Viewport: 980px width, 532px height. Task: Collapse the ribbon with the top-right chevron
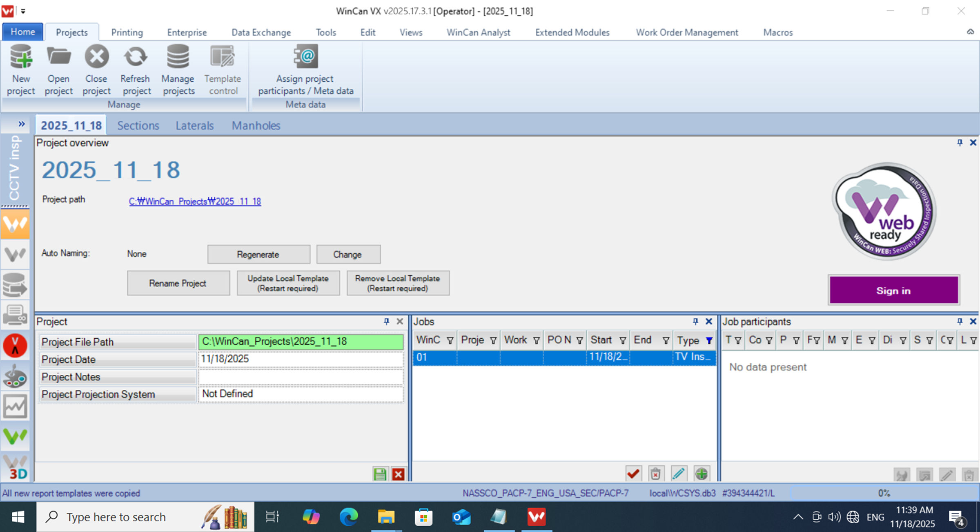tap(970, 32)
